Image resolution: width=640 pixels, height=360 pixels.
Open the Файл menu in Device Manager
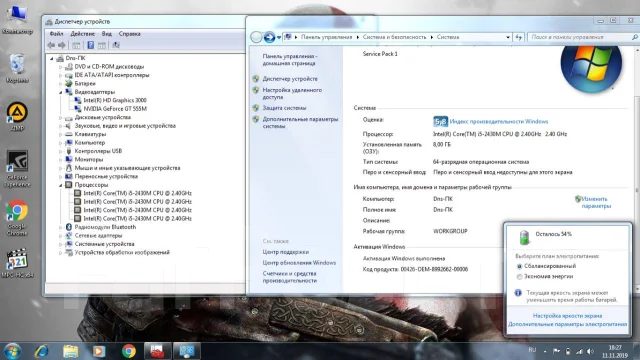point(56,34)
